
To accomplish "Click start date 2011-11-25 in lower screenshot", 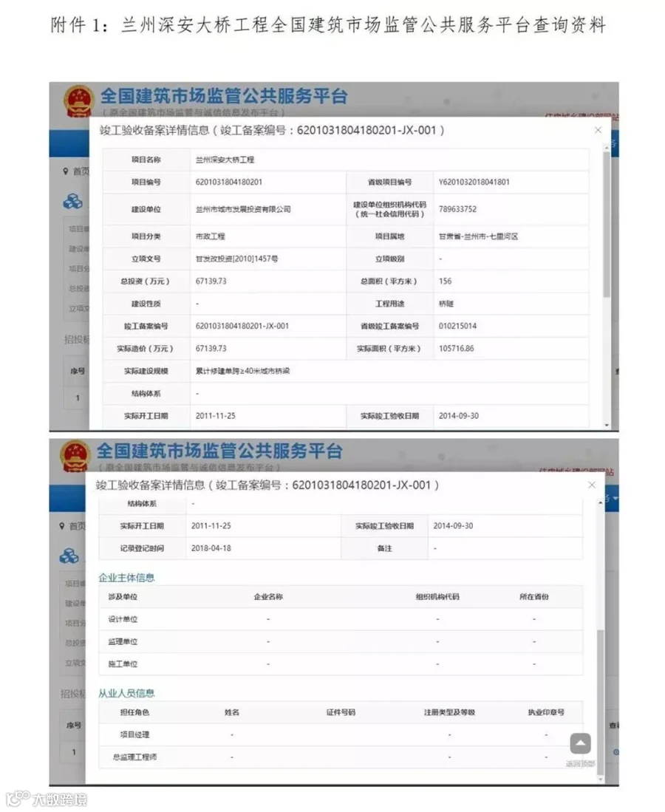I will point(211,525).
